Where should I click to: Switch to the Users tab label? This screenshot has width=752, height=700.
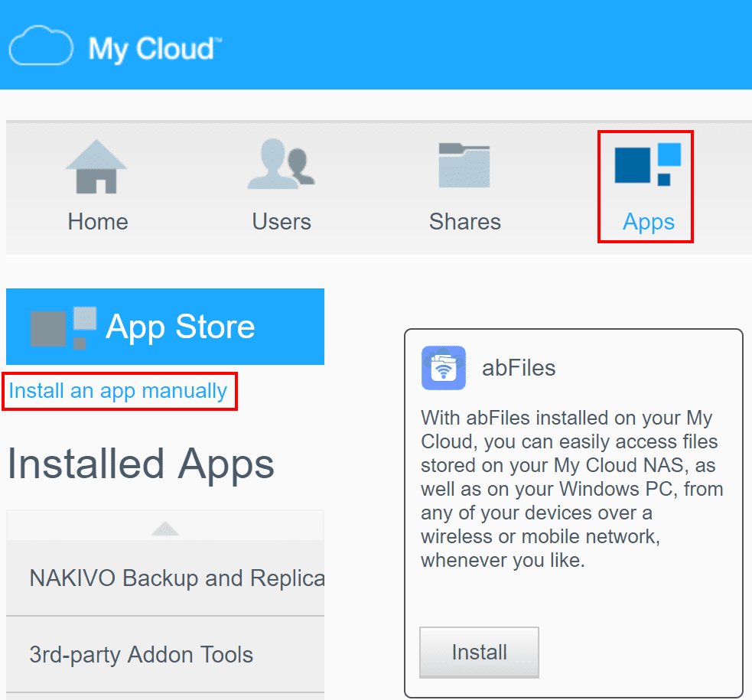pyautogui.click(x=282, y=222)
